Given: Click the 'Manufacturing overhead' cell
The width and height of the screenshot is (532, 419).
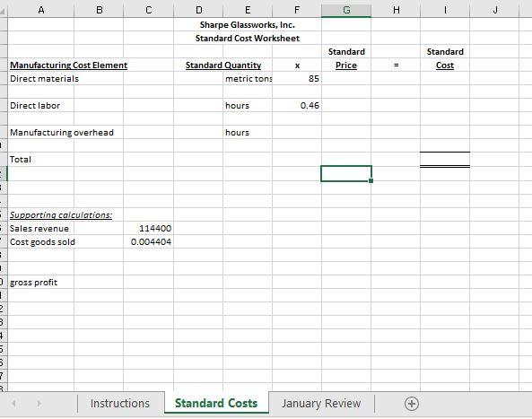Looking at the screenshot, I should (x=62, y=132).
